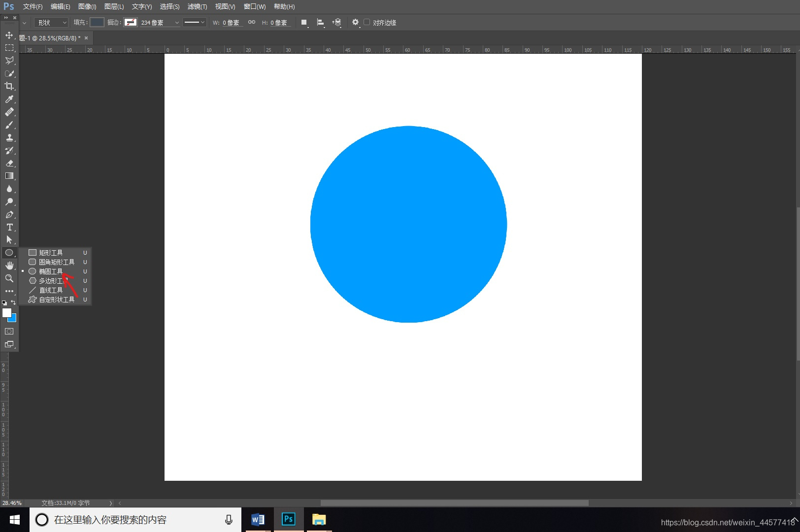Open the path arrangement options
800x532 pixels.
[x=337, y=23]
